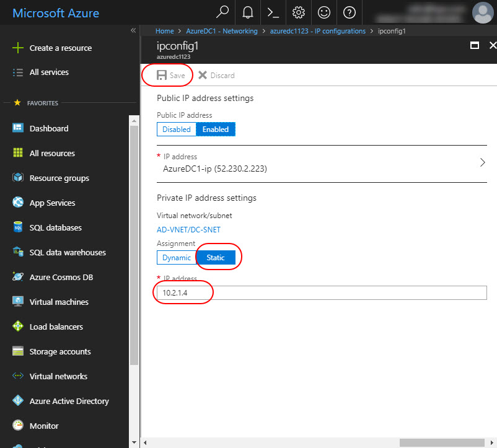The image size is (497, 448).
Task: Click the green plus Create a resource icon
Action: (18, 48)
